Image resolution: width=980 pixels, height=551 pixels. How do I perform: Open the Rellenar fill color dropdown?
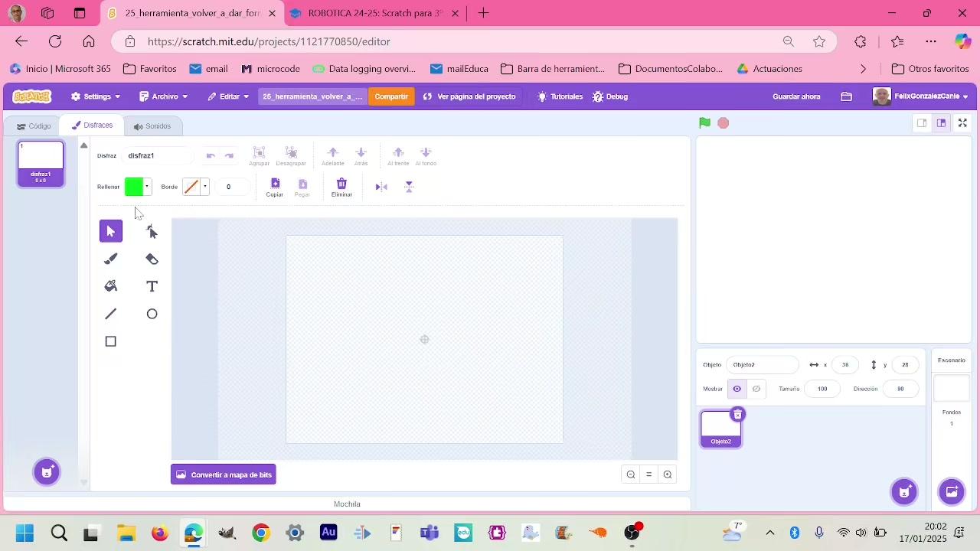(x=138, y=187)
